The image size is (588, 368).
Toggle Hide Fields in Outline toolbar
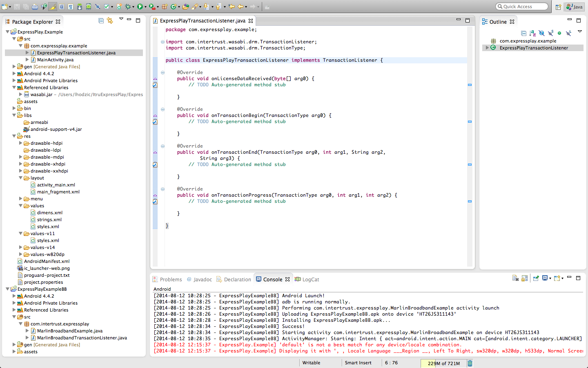click(541, 33)
